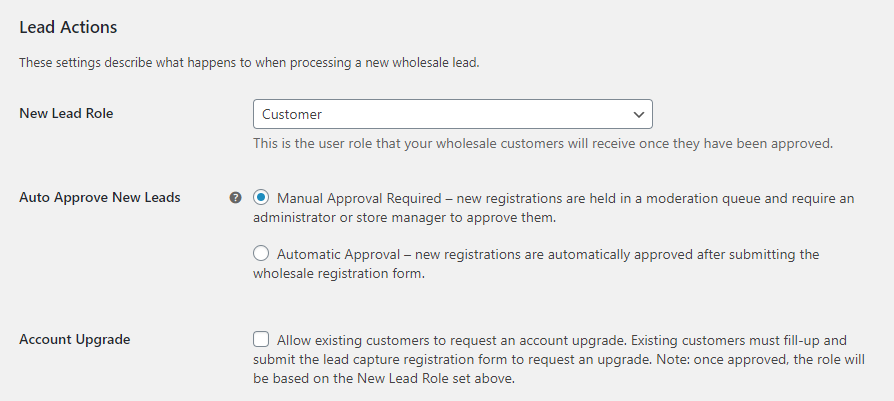Screen dimensions: 894x401
Task: Select the Manual Approval Required radio button
Action: click(261, 198)
